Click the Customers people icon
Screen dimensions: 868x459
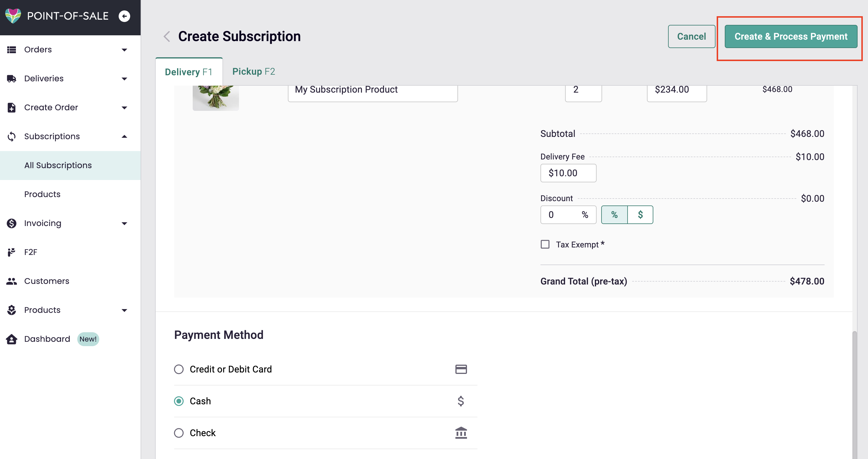tap(12, 281)
